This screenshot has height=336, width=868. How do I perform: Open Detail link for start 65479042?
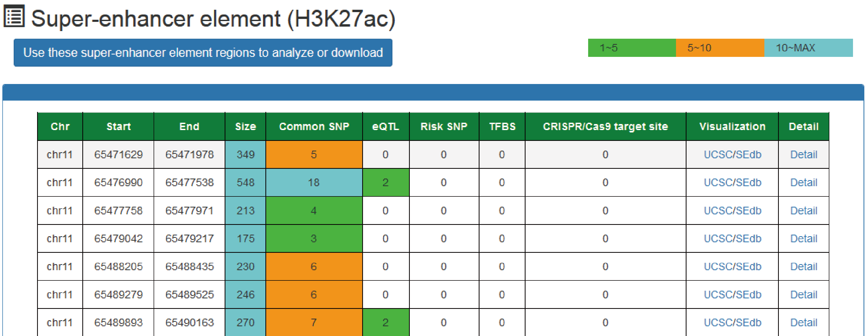pyautogui.click(x=804, y=239)
